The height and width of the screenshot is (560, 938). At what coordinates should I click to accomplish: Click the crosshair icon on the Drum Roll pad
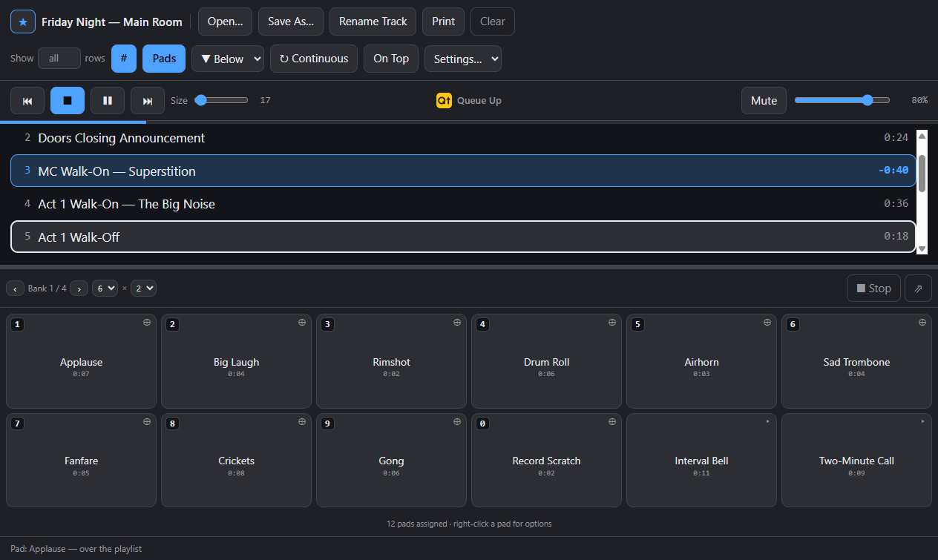[x=612, y=323]
